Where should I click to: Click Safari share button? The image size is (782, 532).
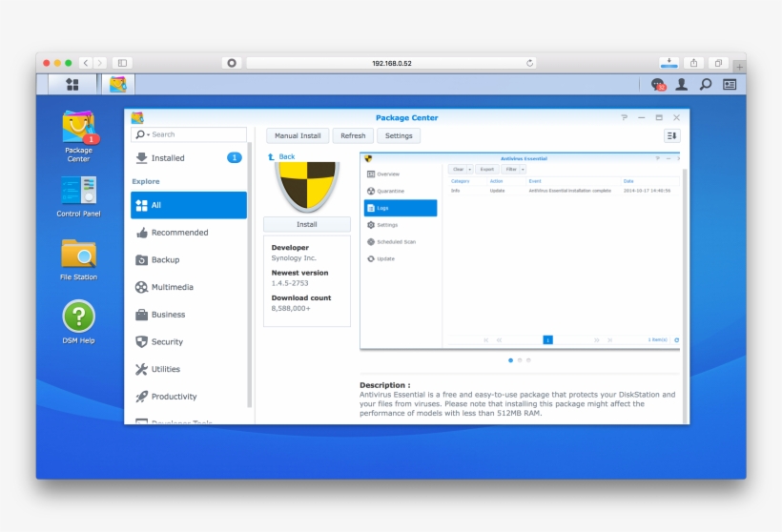pyautogui.click(x=693, y=63)
